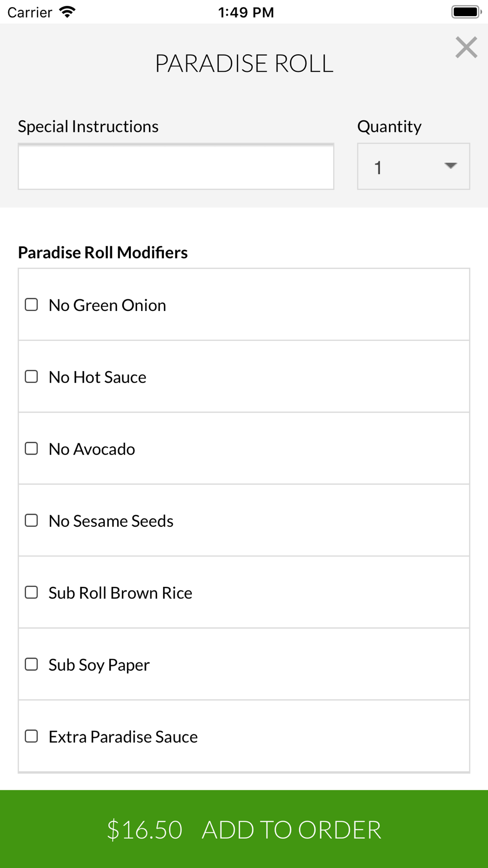Image resolution: width=488 pixels, height=868 pixels.
Task: Tap the battery indicator icon
Action: (467, 12)
